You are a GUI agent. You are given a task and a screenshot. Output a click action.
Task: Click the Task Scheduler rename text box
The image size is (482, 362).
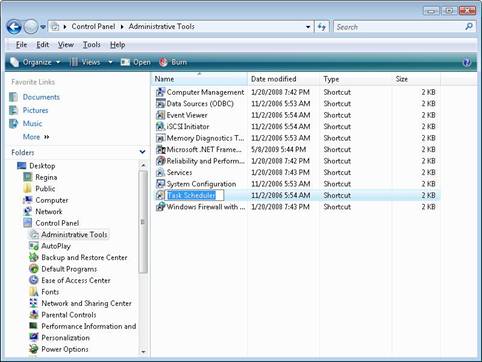(195, 195)
